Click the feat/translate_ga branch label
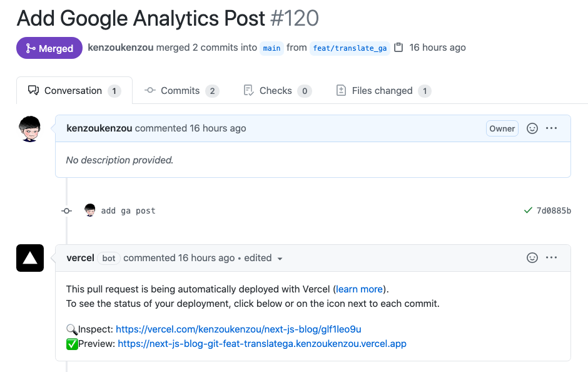 (x=350, y=48)
